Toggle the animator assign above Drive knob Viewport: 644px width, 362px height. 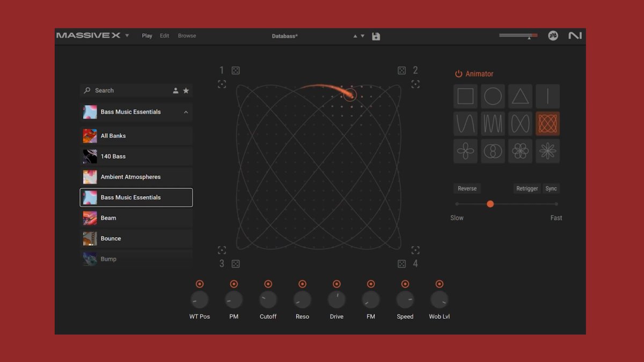tap(336, 284)
